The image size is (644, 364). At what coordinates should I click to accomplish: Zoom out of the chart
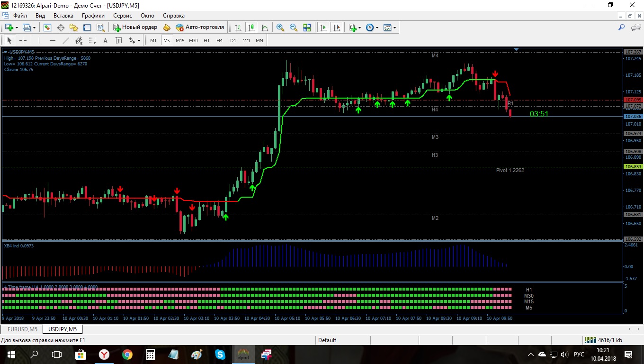(x=294, y=27)
